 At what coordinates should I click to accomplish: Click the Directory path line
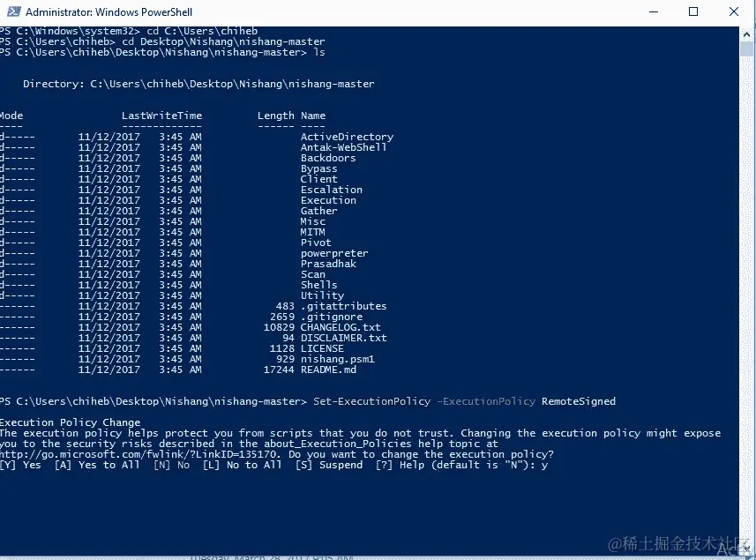pos(198,84)
